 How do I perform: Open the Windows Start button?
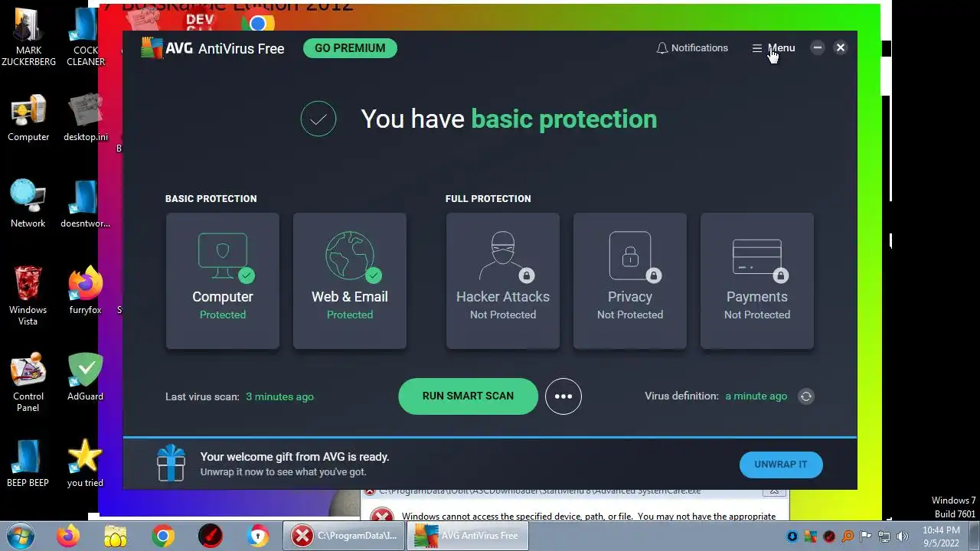[19, 536]
